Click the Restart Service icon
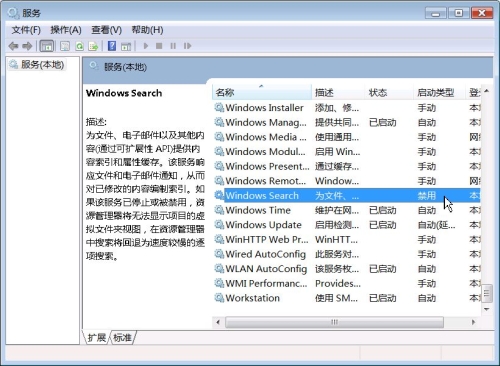 point(188,46)
